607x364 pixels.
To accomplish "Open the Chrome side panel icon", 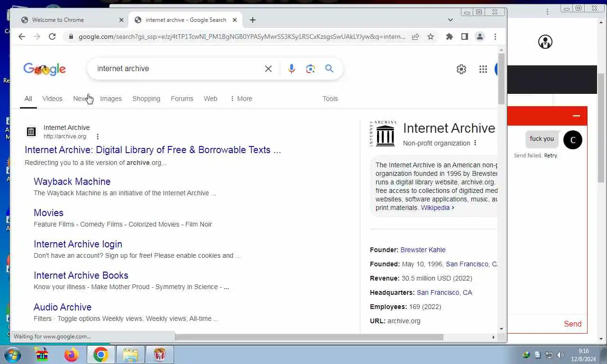I will coord(465,36).
